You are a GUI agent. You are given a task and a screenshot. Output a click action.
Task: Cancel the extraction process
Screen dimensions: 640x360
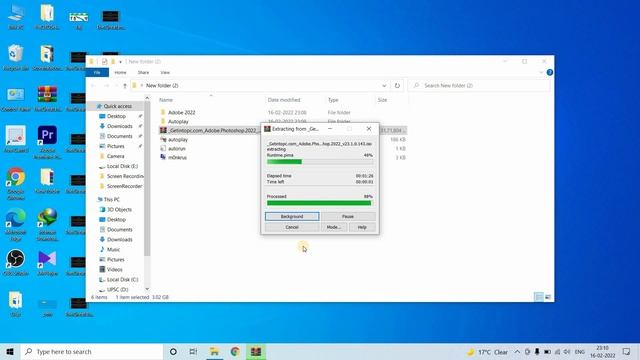(292, 227)
